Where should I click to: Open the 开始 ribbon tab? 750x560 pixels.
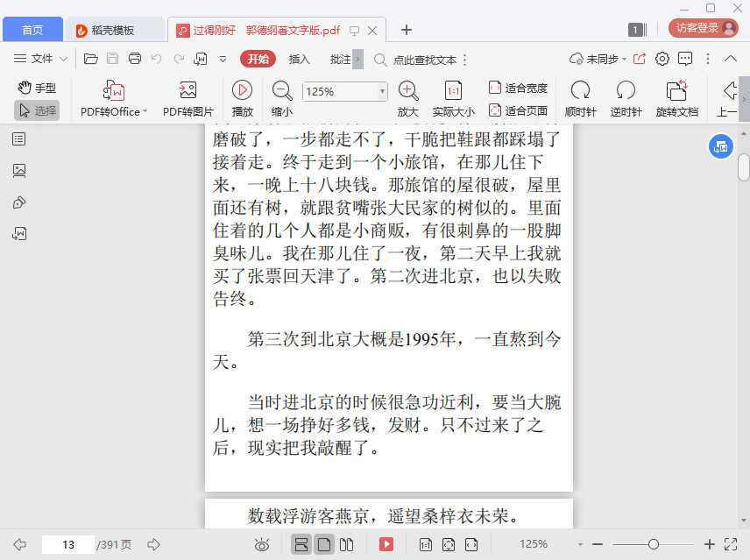coord(258,60)
